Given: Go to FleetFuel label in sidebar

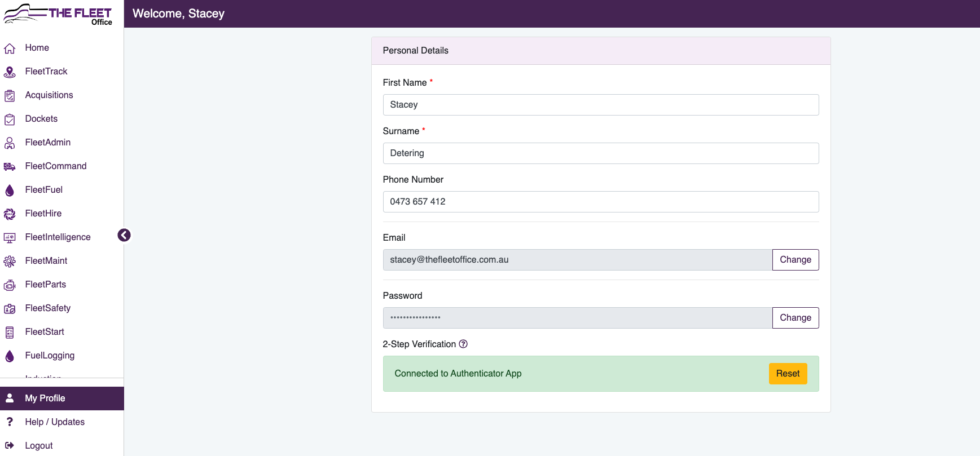Looking at the screenshot, I should tap(44, 190).
